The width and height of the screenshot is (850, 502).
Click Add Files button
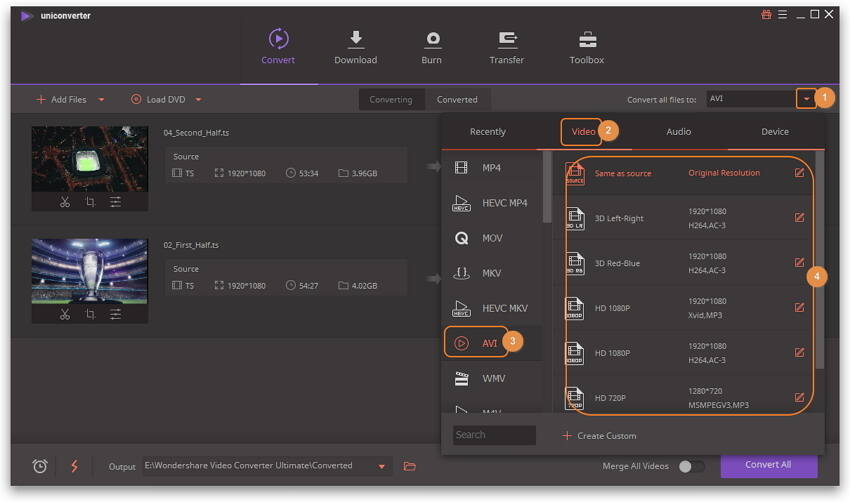pyautogui.click(x=61, y=100)
